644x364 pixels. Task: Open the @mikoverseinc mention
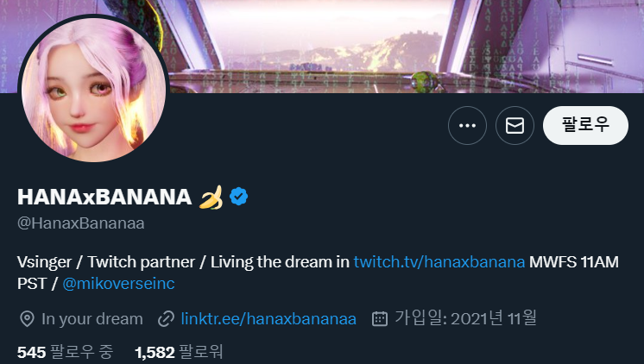119,283
